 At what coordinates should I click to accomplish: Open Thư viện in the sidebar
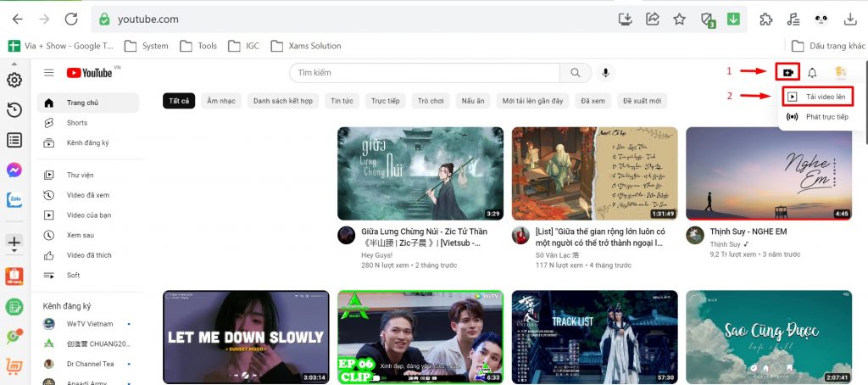point(88,175)
